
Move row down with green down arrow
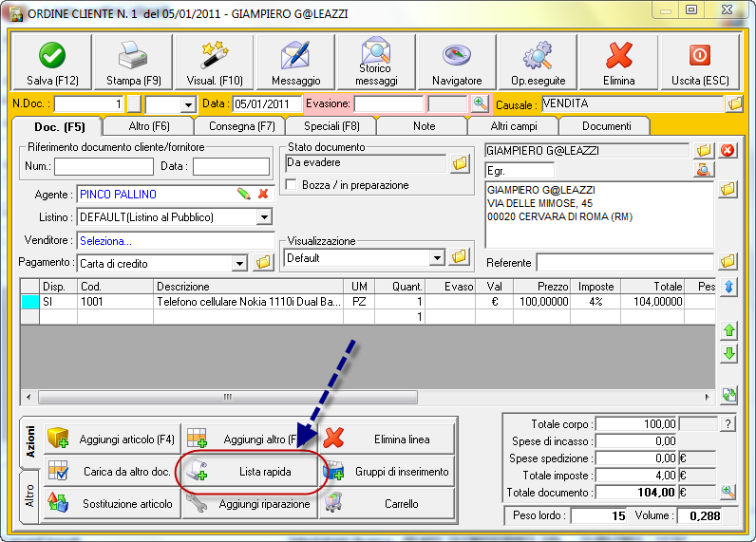click(729, 354)
